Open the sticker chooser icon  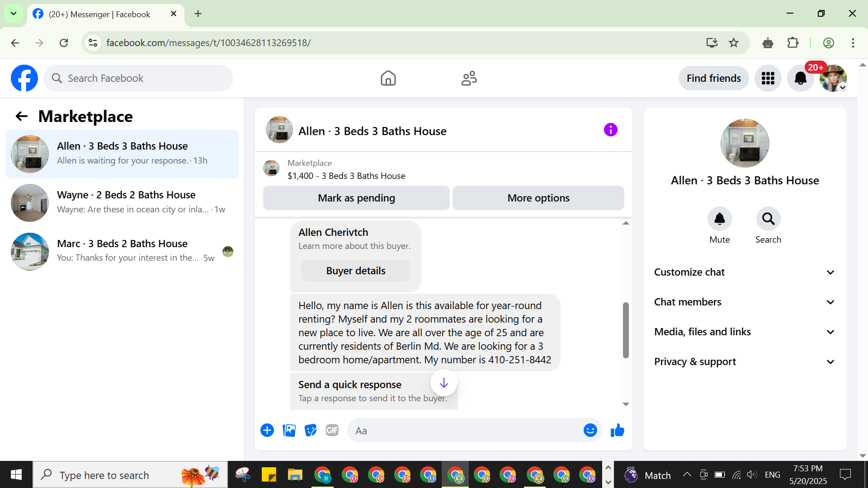pos(311,431)
